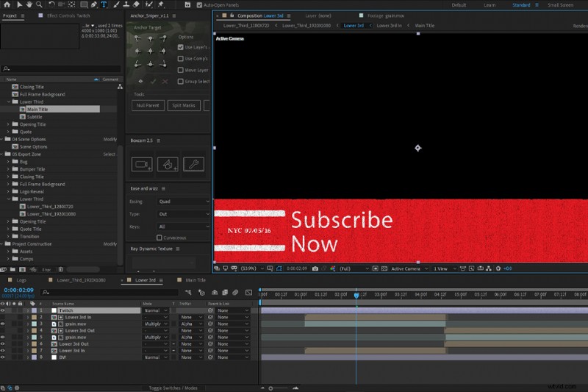
Task: Click the current time indicator playhead
Action: [x=356, y=295]
